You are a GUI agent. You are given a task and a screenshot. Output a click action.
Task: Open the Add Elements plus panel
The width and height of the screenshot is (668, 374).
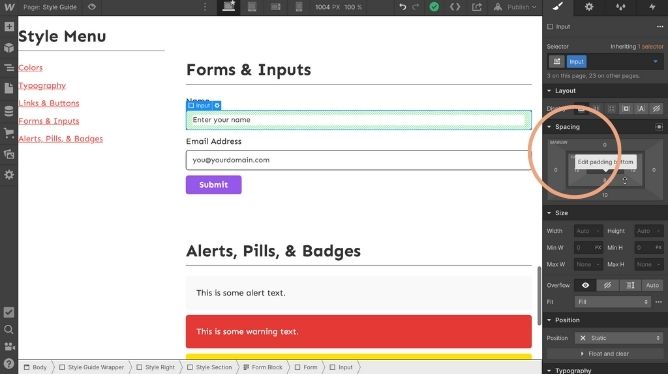[9, 26]
